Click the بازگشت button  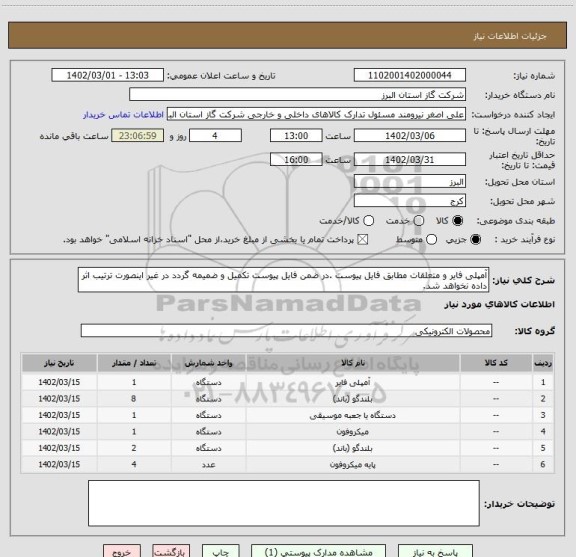[x=171, y=552]
